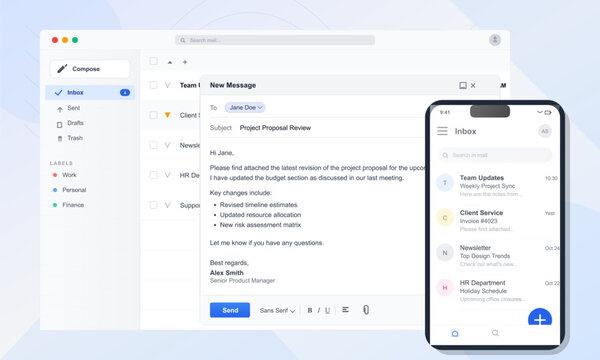The width and height of the screenshot is (600, 360).
Task: Expand the New Message window icon
Action: pyautogui.click(x=463, y=85)
